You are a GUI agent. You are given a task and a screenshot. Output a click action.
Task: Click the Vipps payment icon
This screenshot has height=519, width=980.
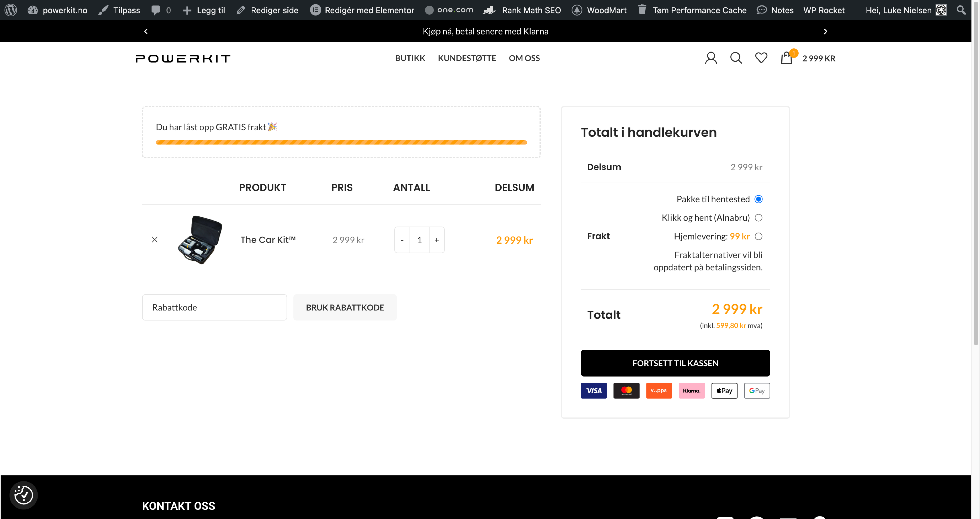click(659, 391)
